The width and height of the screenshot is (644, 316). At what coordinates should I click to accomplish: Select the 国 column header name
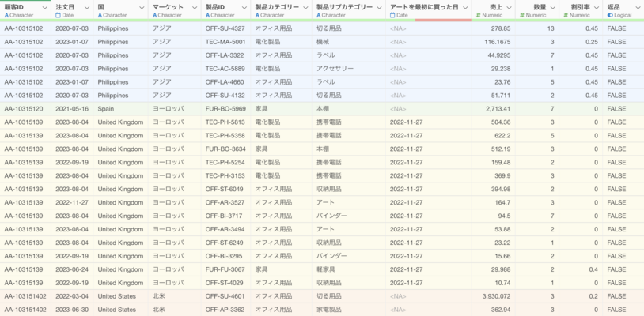pyautogui.click(x=100, y=7)
